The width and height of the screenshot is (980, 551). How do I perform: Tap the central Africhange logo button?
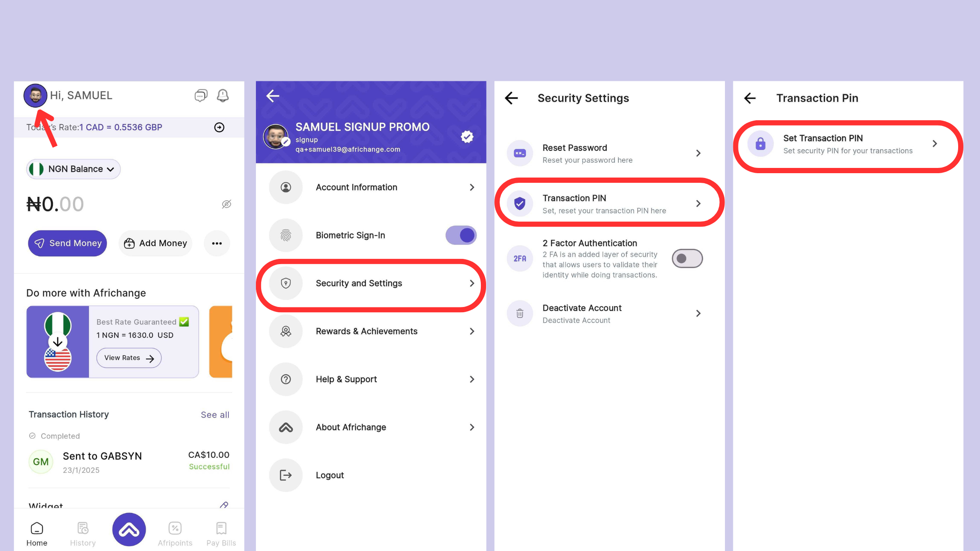pyautogui.click(x=129, y=530)
